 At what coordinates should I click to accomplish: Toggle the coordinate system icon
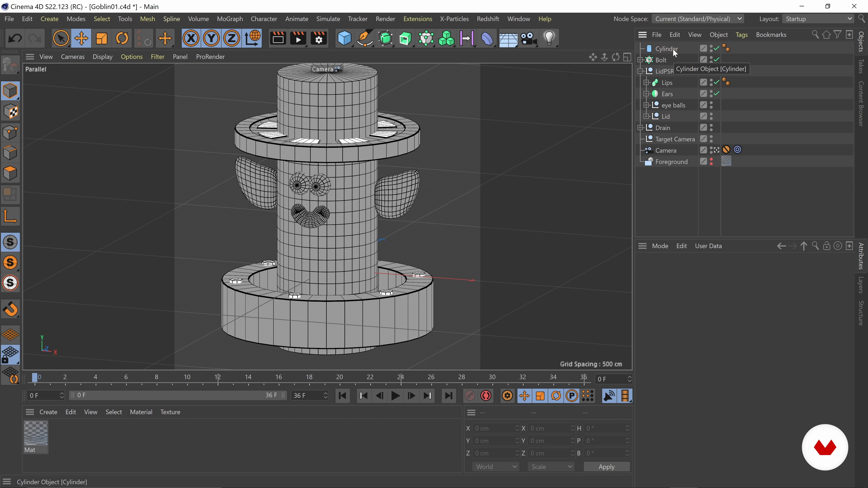252,38
